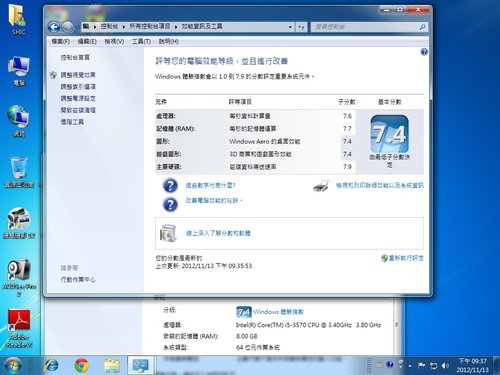Image resolution: width=500 pixels, height=375 pixels.
Task: Click the 7.4 badge in System window
Action: click(244, 312)
